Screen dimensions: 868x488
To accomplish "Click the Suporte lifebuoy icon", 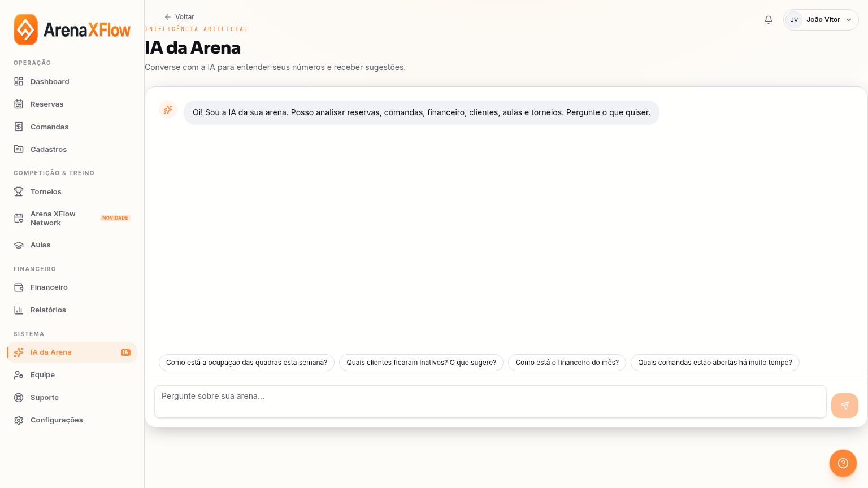I will pyautogui.click(x=19, y=397).
